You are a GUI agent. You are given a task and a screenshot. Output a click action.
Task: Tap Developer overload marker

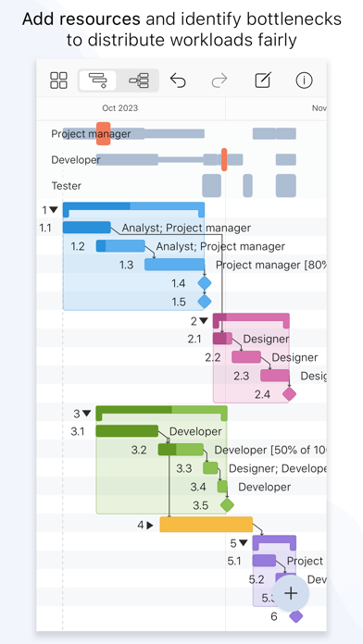[x=224, y=160]
